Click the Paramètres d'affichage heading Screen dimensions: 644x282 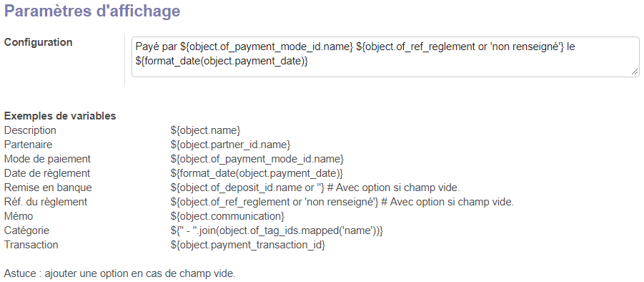point(92,11)
